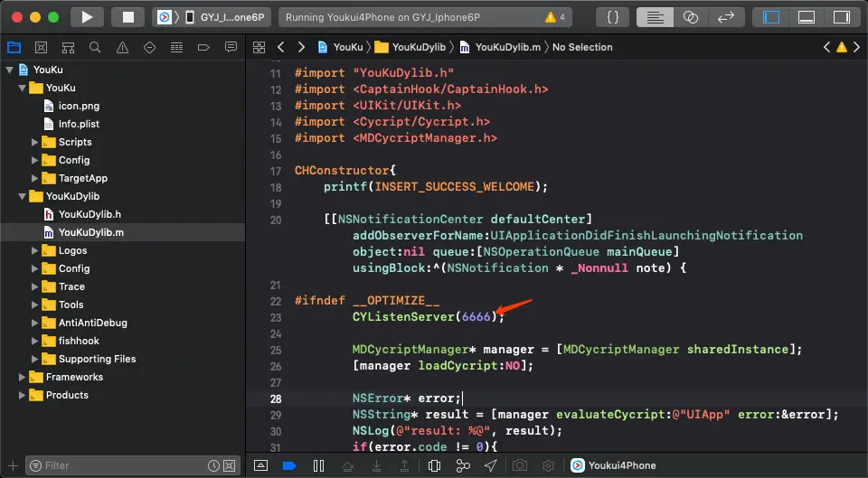Expand the Products group
The image size is (868, 478).
point(22,395)
